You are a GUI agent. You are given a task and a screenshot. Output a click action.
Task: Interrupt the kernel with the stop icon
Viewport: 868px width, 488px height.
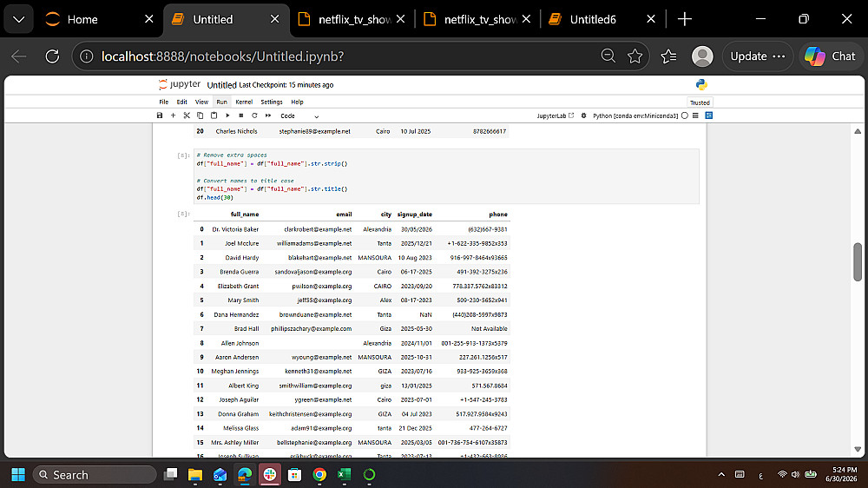[x=240, y=115]
